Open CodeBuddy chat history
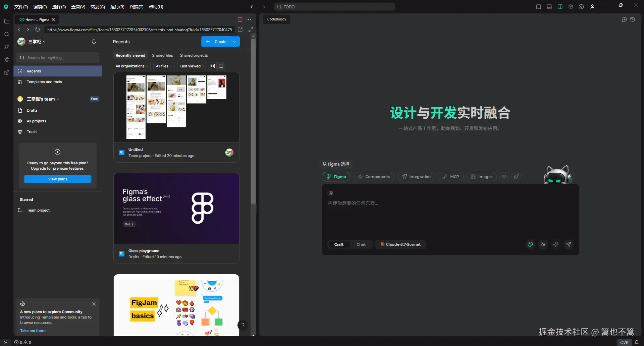Image resolution: width=644 pixels, height=346 pixels. click(x=633, y=19)
